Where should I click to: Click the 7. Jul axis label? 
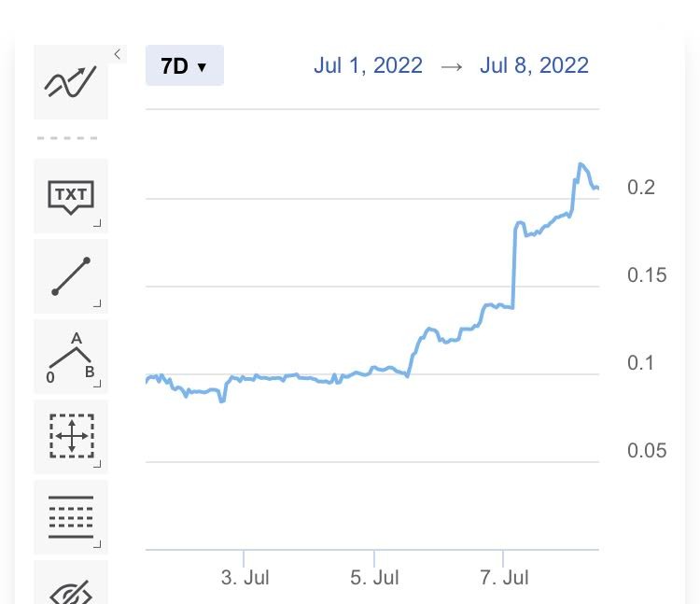pos(504,577)
